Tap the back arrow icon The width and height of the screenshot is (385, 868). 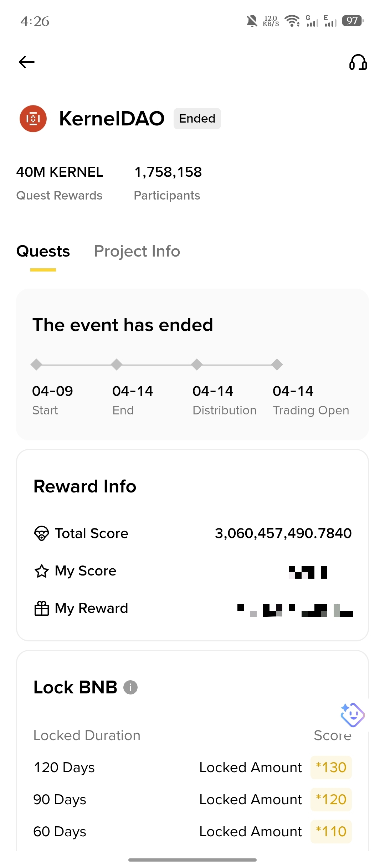click(27, 62)
